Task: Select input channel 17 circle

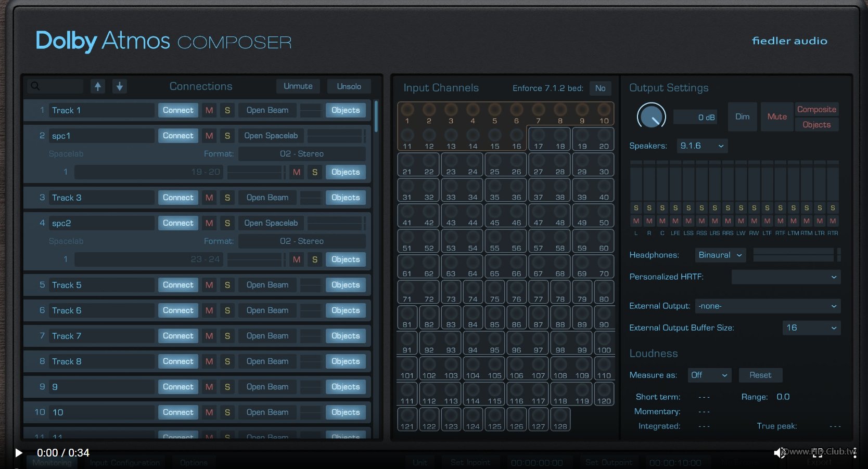Action: point(538,135)
